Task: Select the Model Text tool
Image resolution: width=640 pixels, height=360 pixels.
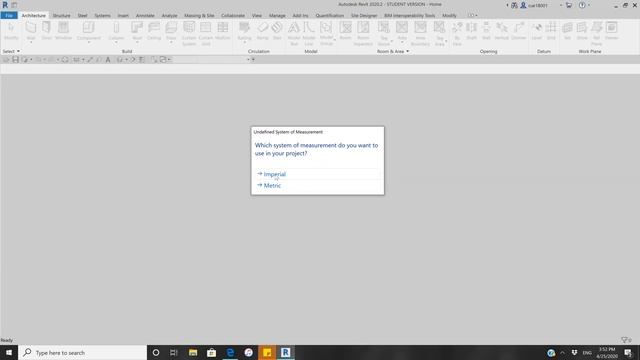Action: point(294,33)
